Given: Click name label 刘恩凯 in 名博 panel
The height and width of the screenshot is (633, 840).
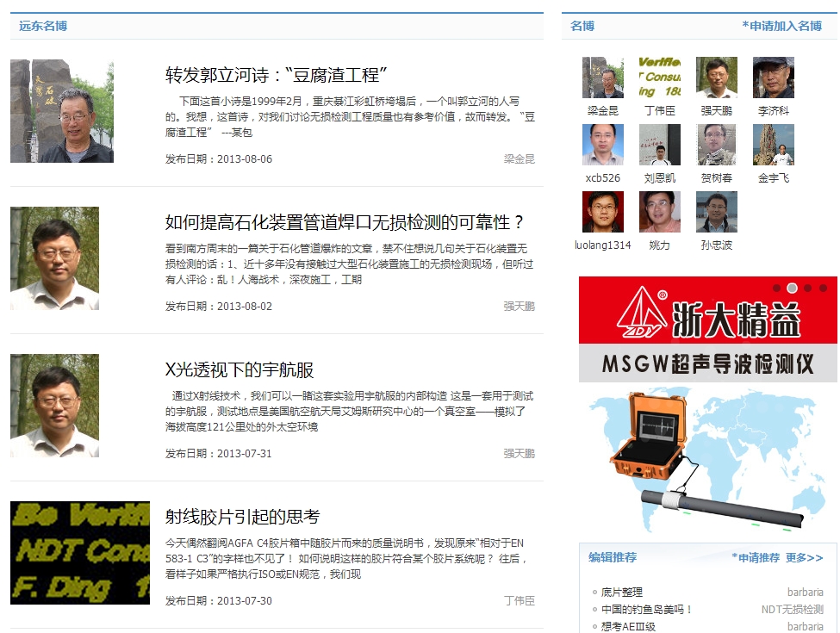Looking at the screenshot, I should pyautogui.click(x=659, y=177).
